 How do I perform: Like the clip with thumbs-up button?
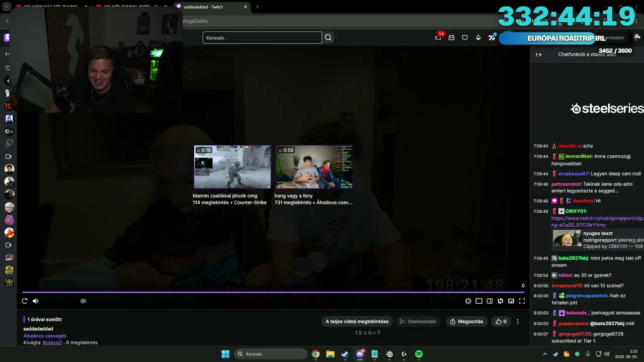pyautogui.click(x=501, y=322)
